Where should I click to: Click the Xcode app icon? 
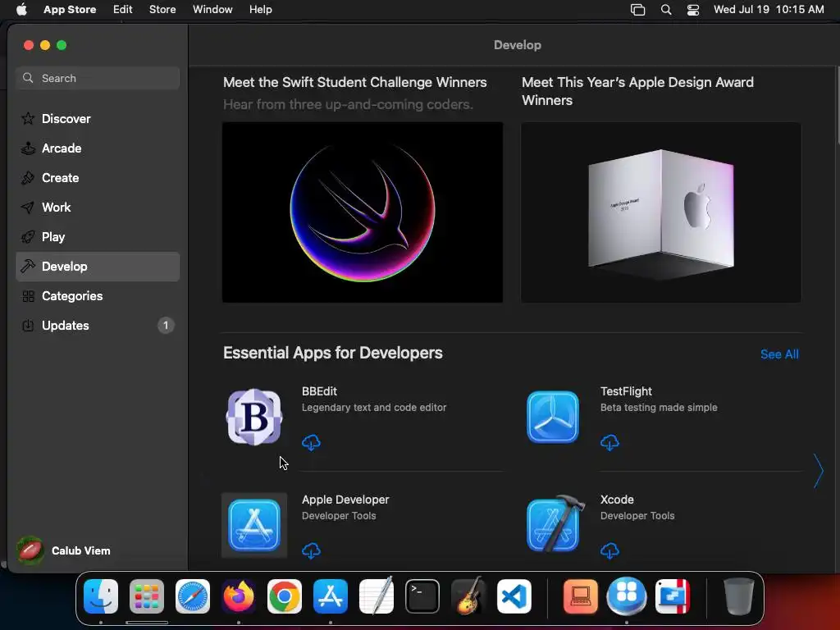555,524
